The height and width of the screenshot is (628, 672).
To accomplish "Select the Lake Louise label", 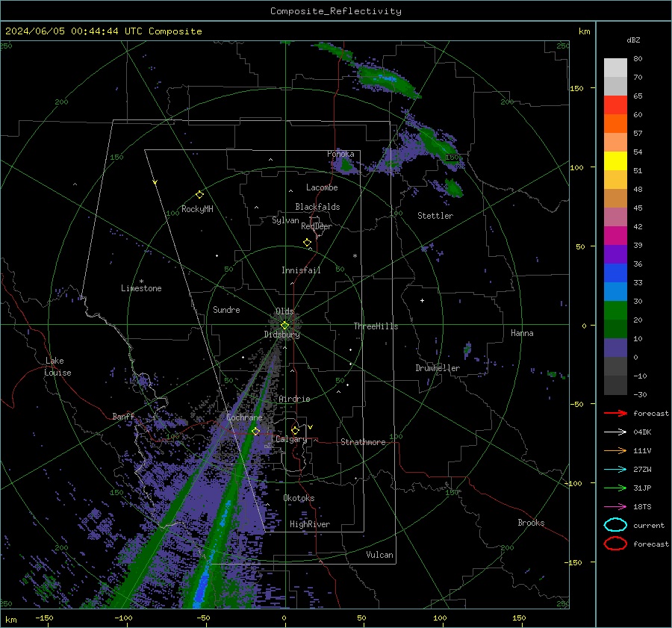I will (x=57, y=367).
